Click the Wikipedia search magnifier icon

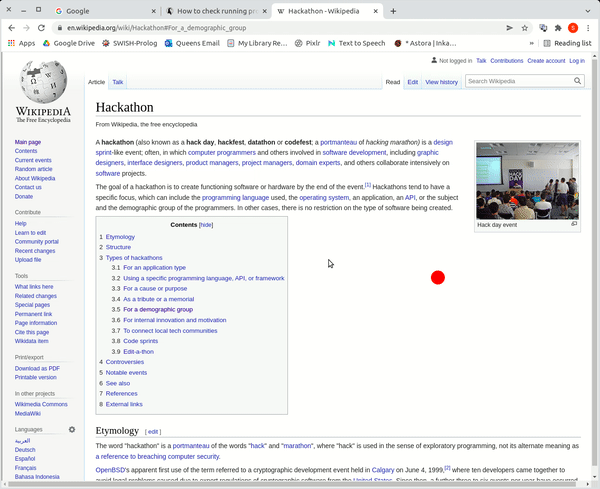click(577, 81)
